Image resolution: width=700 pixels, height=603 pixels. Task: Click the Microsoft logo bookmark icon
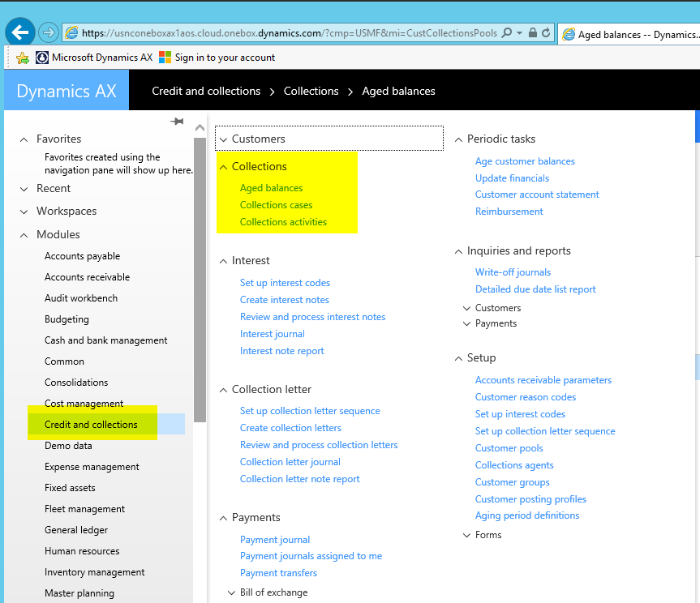165,58
